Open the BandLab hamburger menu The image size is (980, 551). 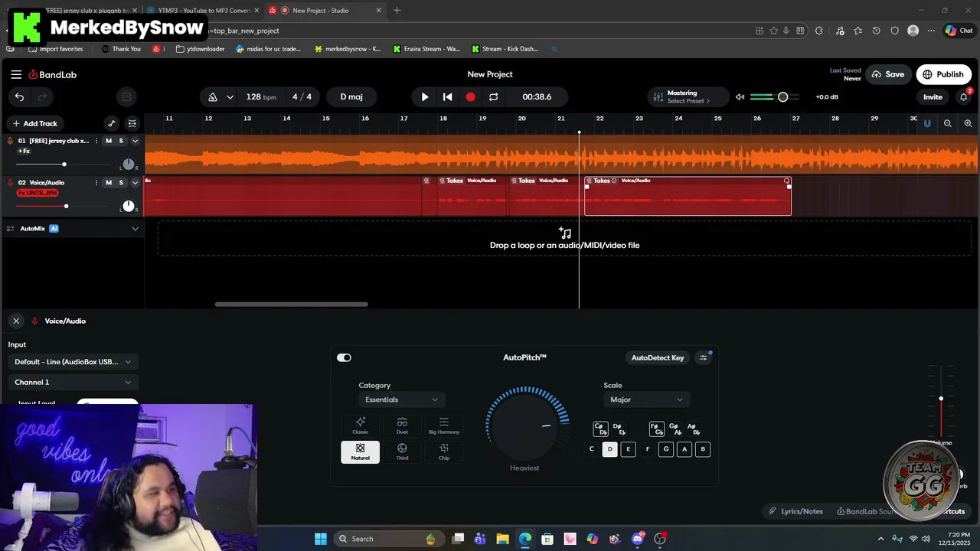(16, 74)
